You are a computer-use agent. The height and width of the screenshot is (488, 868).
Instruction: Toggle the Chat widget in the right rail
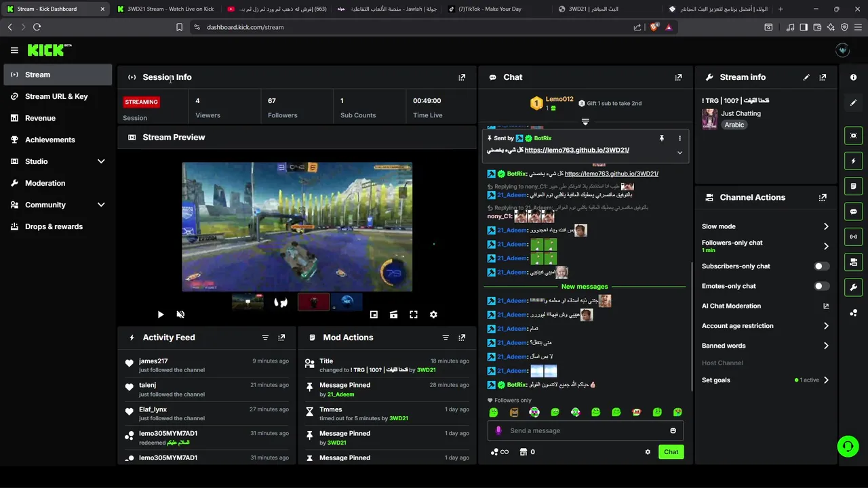pyautogui.click(x=853, y=211)
